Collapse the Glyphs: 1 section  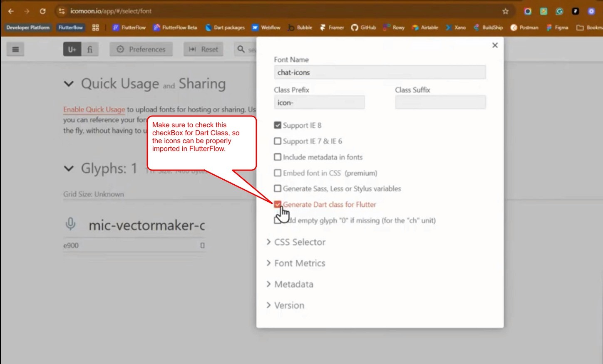click(x=69, y=168)
